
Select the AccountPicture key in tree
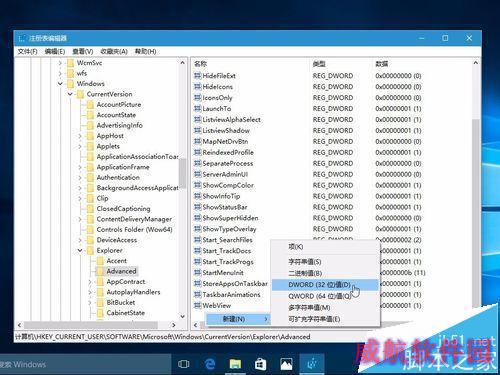click(119, 105)
